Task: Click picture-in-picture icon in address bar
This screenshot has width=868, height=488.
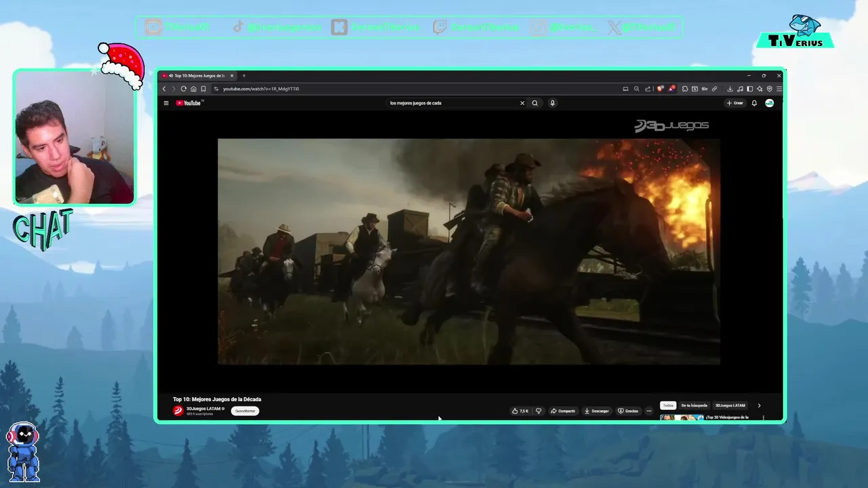Action: (x=625, y=89)
